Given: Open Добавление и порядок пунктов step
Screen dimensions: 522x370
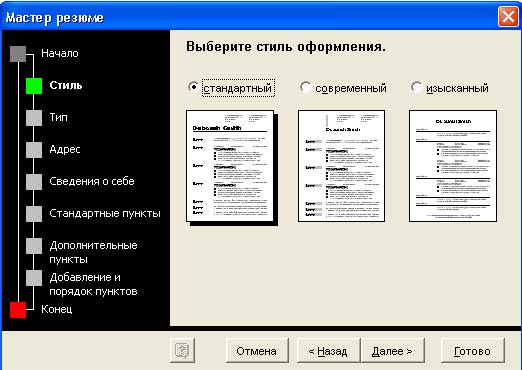Looking at the screenshot, I should point(93,284).
